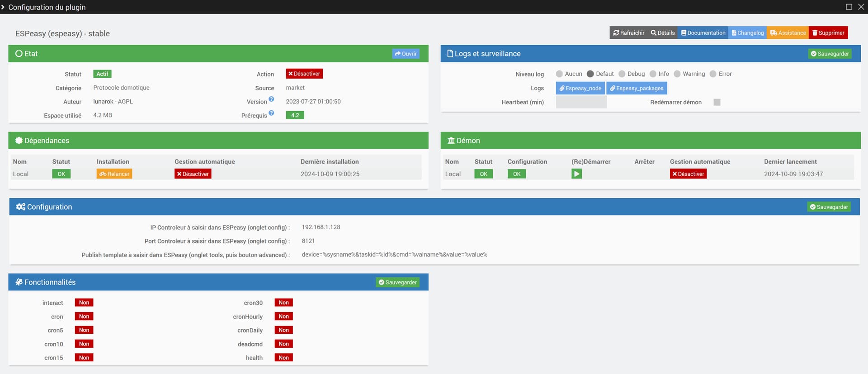
Task: Click the Configuration header cogs icon
Action: [21, 207]
